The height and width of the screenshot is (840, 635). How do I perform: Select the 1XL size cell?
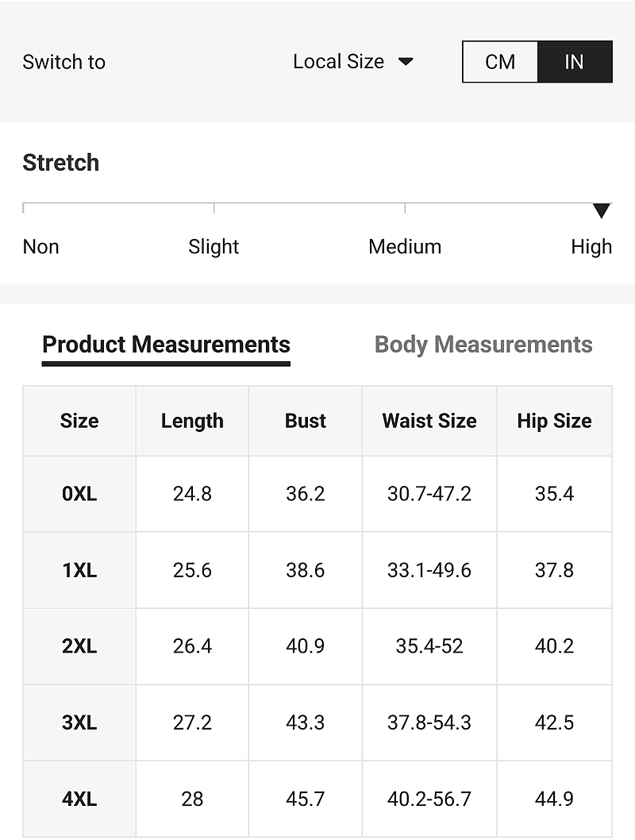tap(79, 570)
